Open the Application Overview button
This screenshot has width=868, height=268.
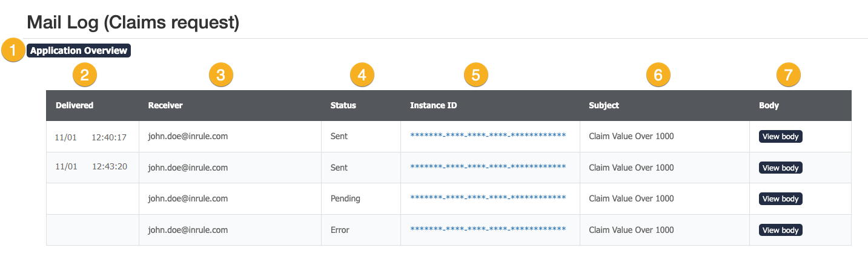(79, 51)
